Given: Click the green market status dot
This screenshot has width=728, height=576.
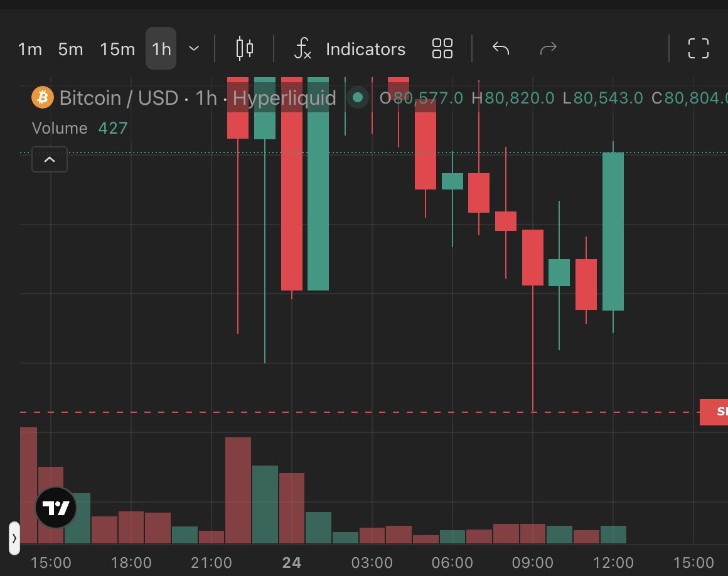Looking at the screenshot, I should point(358,97).
